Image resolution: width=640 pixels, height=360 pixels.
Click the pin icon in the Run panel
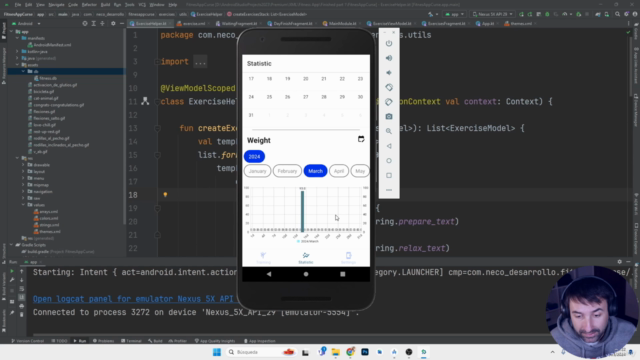pyautogui.click(x=12, y=313)
